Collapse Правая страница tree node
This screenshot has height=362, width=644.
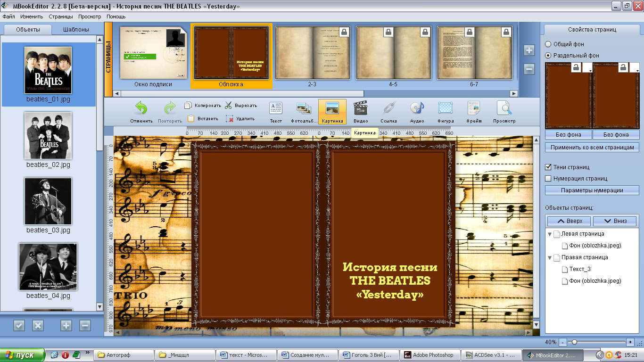(549, 257)
